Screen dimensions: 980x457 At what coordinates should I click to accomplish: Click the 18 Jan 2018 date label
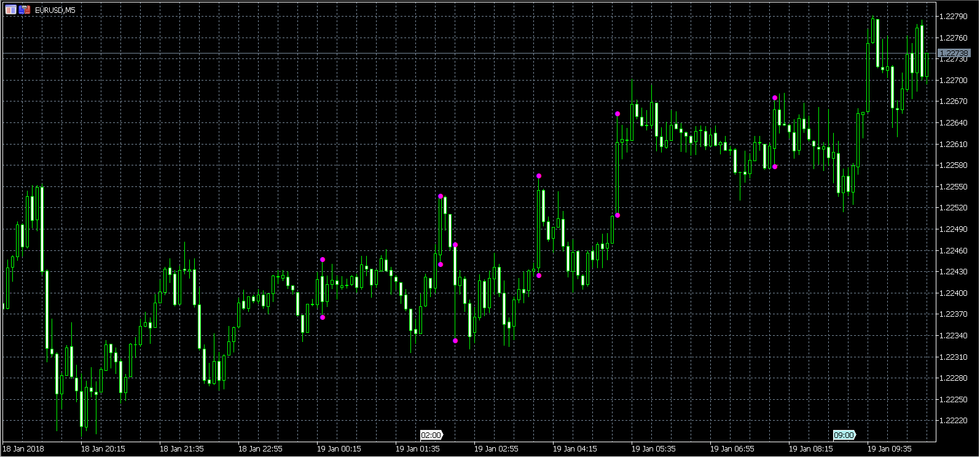[x=23, y=449]
